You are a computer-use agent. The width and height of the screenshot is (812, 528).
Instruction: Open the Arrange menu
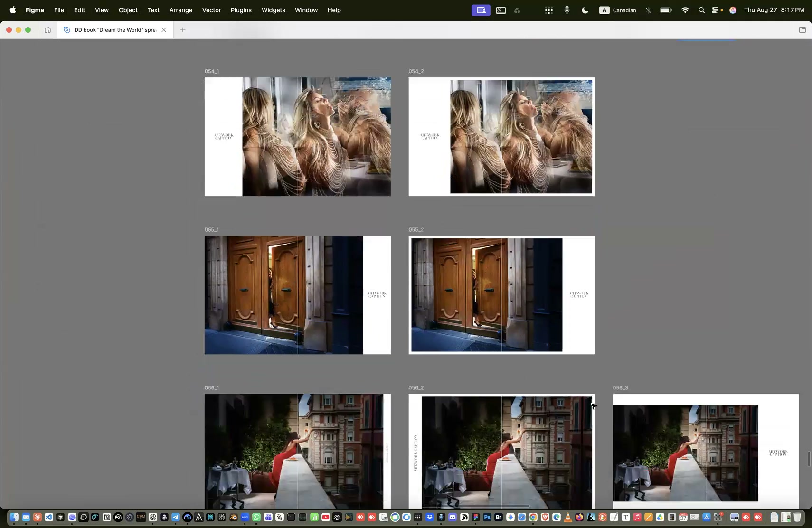tap(181, 10)
